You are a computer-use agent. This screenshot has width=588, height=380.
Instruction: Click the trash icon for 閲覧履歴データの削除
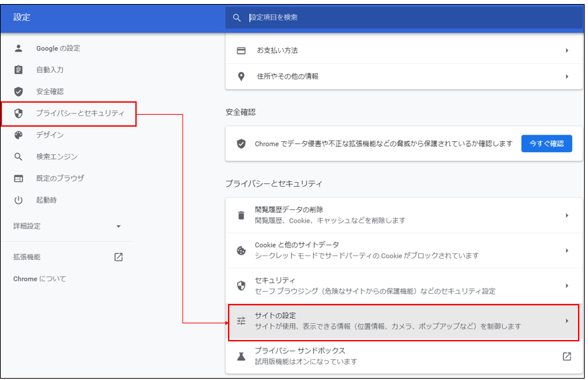pos(241,215)
